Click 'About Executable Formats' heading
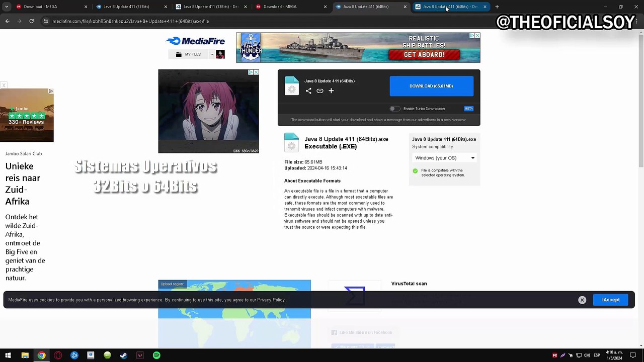Screen dimensions: 644x362 [x=312, y=181]
